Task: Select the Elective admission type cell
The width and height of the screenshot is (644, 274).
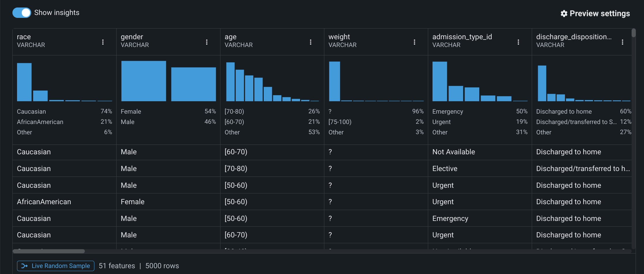Action: tap(445, 169)
